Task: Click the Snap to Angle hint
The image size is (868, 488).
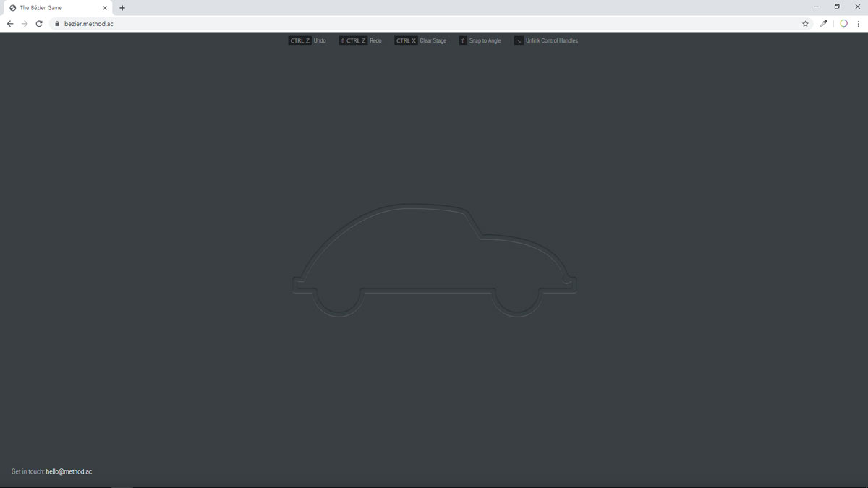Action: [x=480, y=41]
